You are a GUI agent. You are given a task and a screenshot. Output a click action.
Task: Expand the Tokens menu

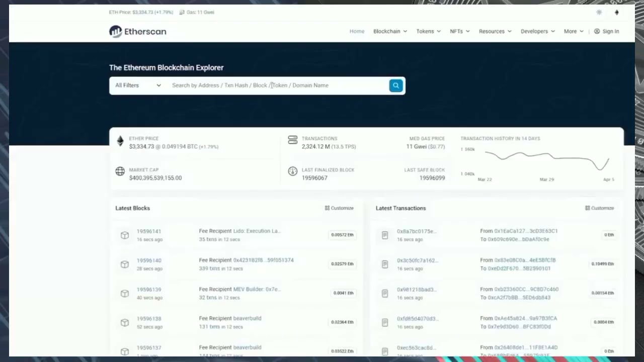click(x=428, y=31)
